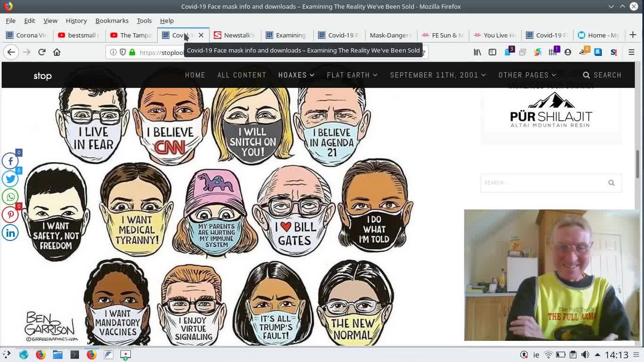Expand the OTHER PAGES dropdown
Viewport: 644px width, 362px height.
point(527,75)
